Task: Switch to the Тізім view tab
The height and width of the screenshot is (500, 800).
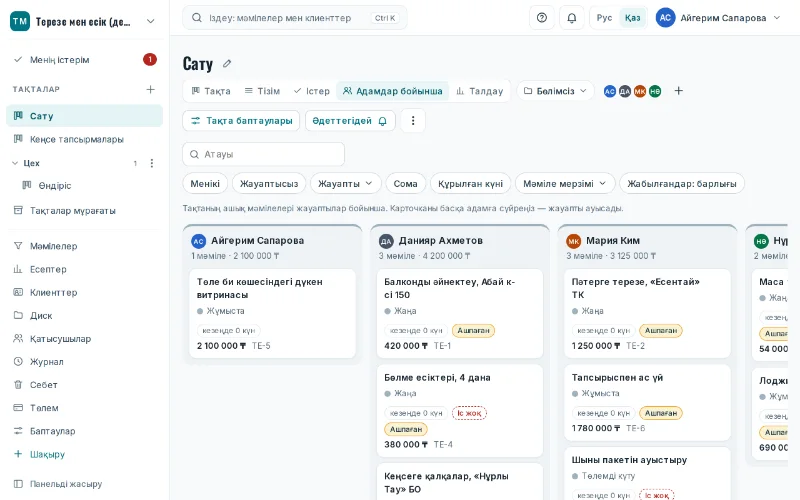Action: click(x=262, y=91)
